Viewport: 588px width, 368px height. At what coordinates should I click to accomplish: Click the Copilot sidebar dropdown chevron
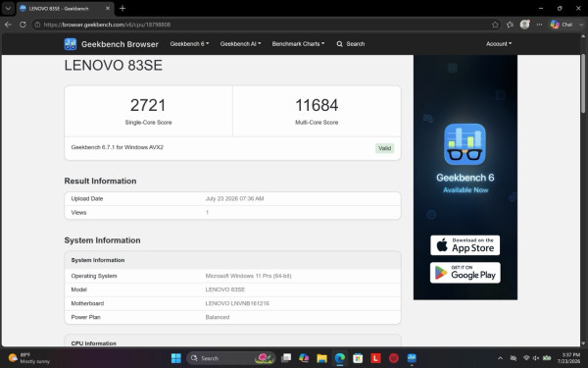[x=581, y=25]
